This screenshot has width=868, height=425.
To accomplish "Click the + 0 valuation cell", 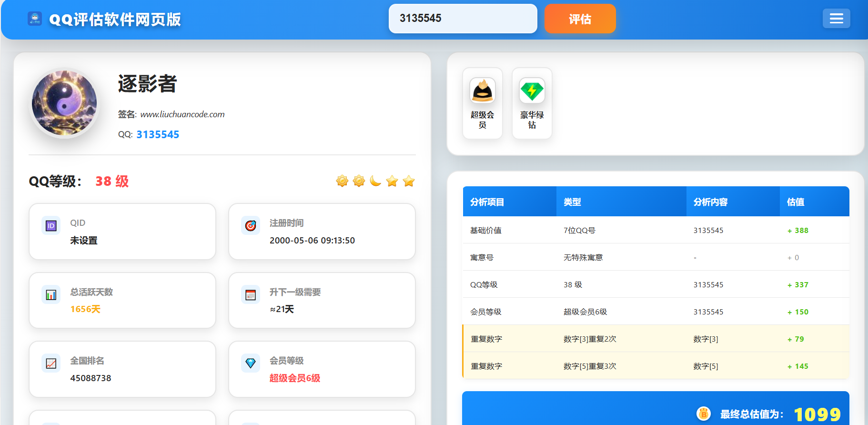I will (793, 258).
